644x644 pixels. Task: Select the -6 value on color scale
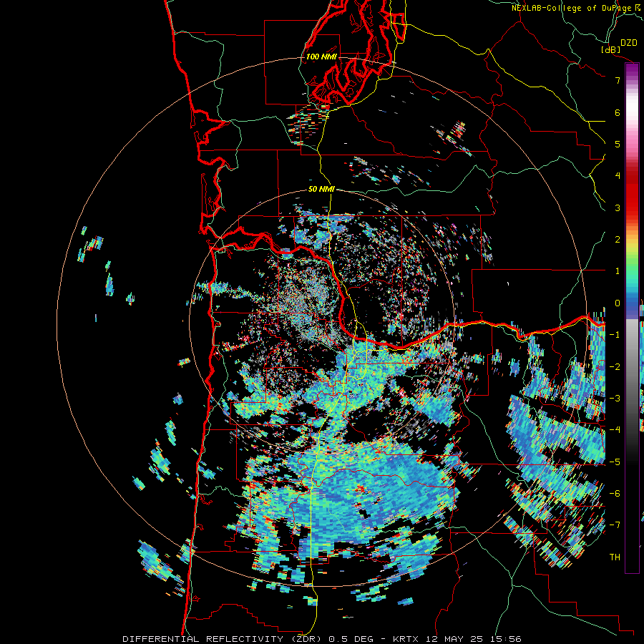pos(615,494)
